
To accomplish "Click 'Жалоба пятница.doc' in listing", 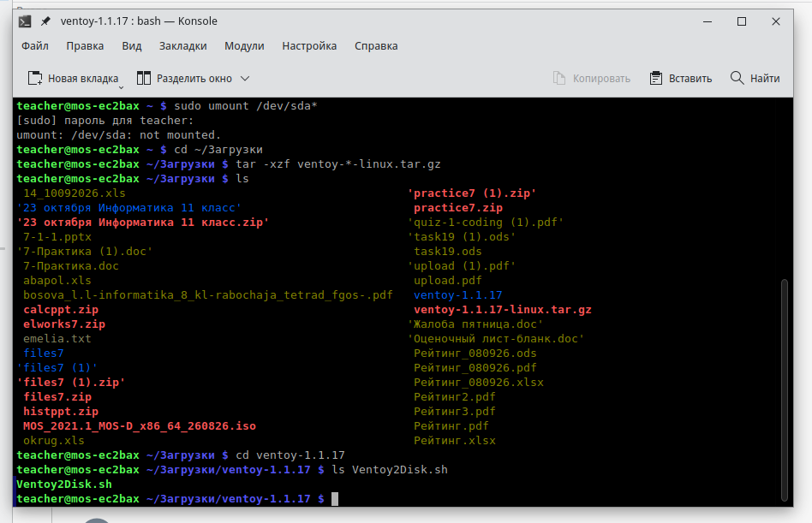I will pos(475,324).
